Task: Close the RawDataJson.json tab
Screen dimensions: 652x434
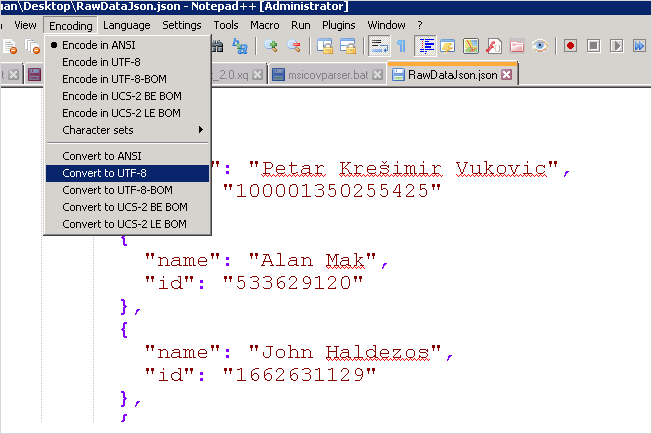Action: pyautogui.click(x=506, y=75)
